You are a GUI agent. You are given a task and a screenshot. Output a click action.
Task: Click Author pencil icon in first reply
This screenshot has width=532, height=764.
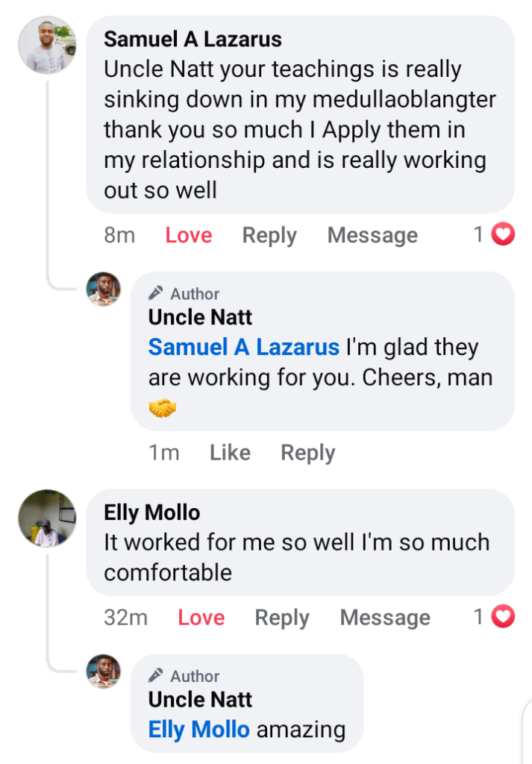[156, 293]
